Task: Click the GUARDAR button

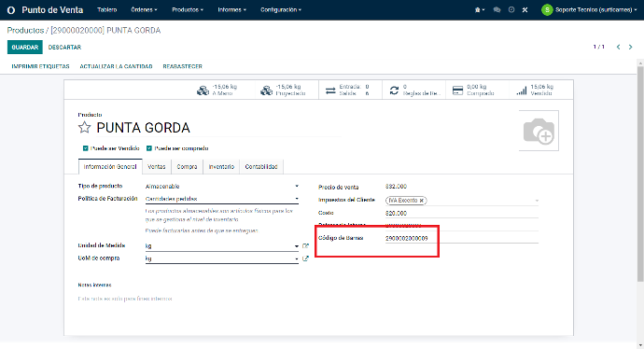Action: 25,48
